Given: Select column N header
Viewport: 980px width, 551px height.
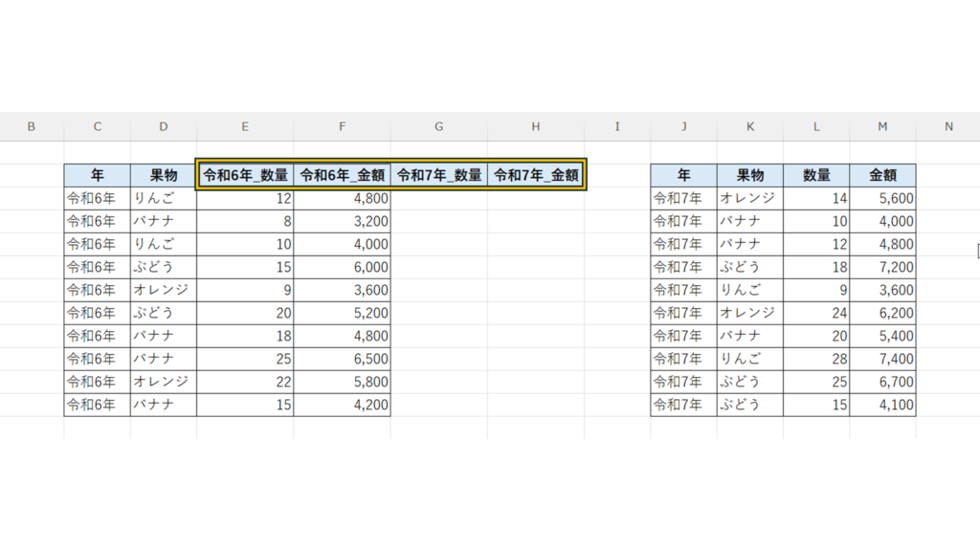Looking at the screenshot, I should click(x=947, y=126).
